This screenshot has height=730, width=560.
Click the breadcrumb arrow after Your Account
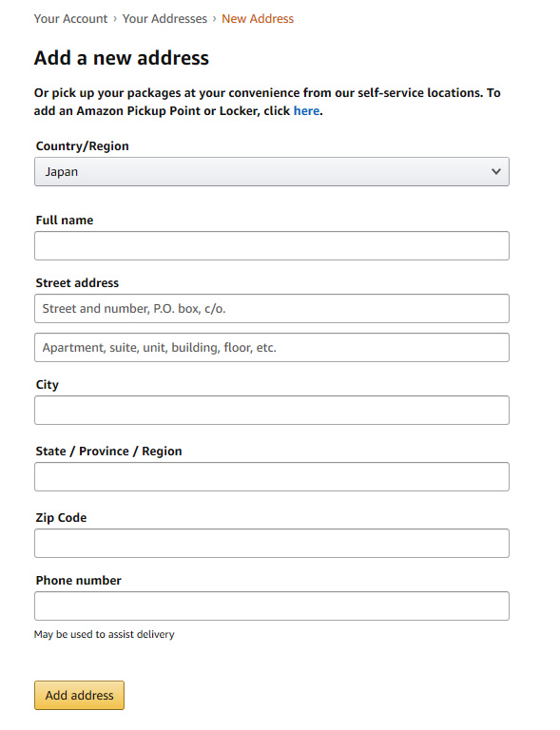(115, 19)
